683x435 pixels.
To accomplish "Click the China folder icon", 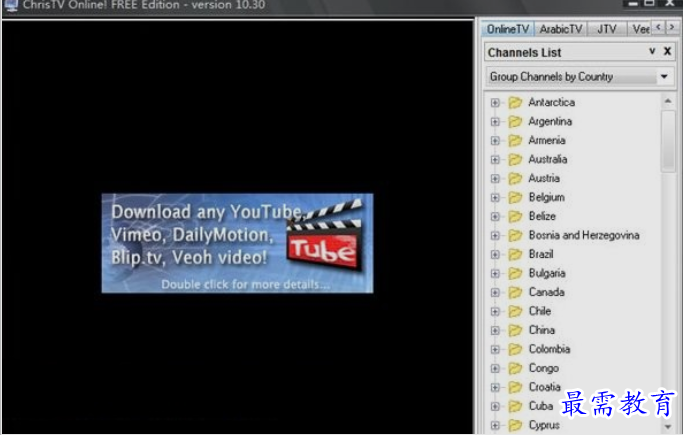I will [515, 330].
